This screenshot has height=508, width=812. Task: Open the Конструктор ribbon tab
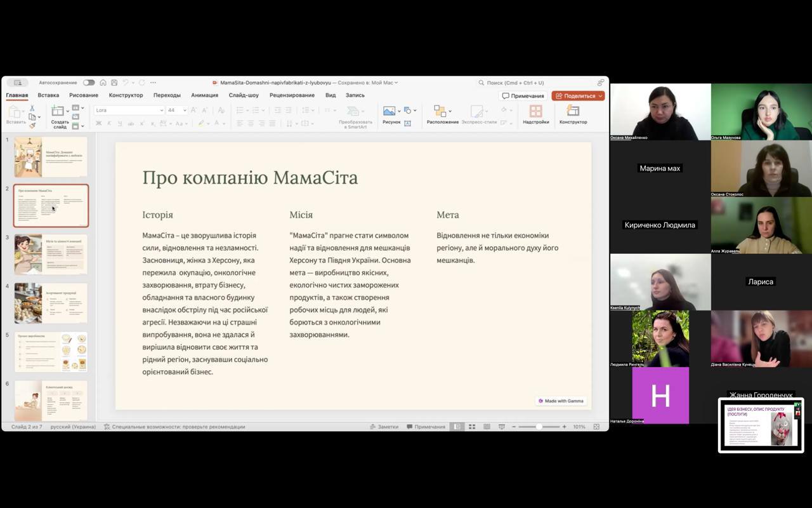click(x=126, y=95)
